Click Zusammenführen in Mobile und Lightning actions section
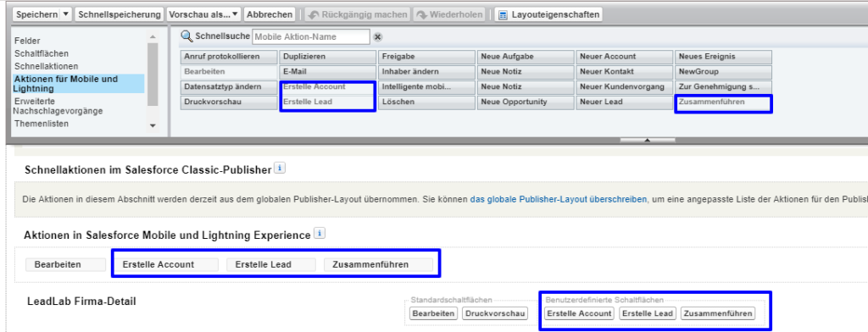The height and width of the screenshot is (332, 868). [x=378, y=264]
